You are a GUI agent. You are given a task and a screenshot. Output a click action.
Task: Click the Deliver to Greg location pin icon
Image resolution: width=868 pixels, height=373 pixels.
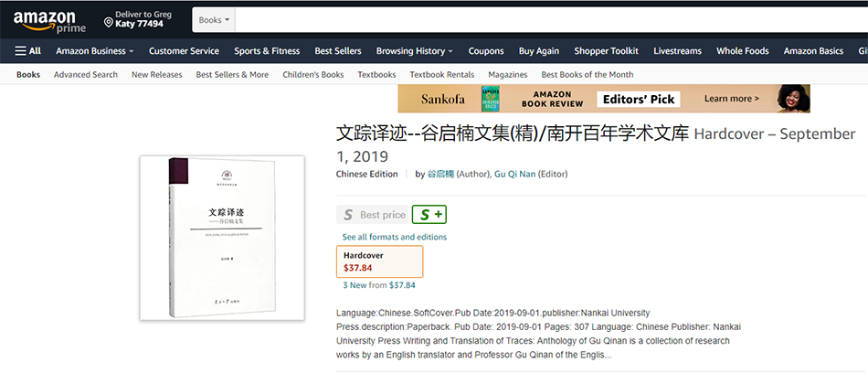tap(109, 23)
